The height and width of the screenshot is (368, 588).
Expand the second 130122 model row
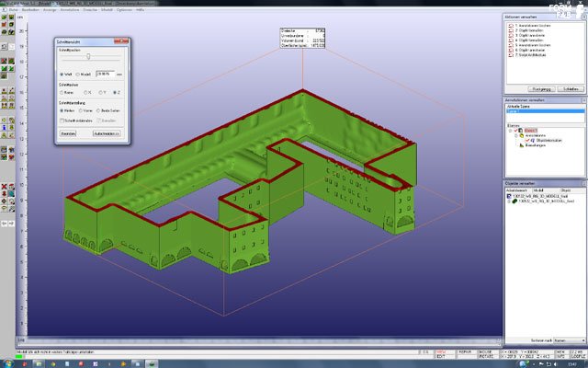[509, 201]
